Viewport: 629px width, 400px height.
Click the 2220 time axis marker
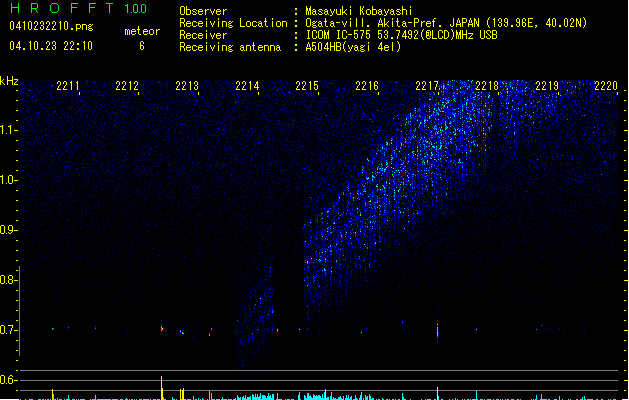606,86
